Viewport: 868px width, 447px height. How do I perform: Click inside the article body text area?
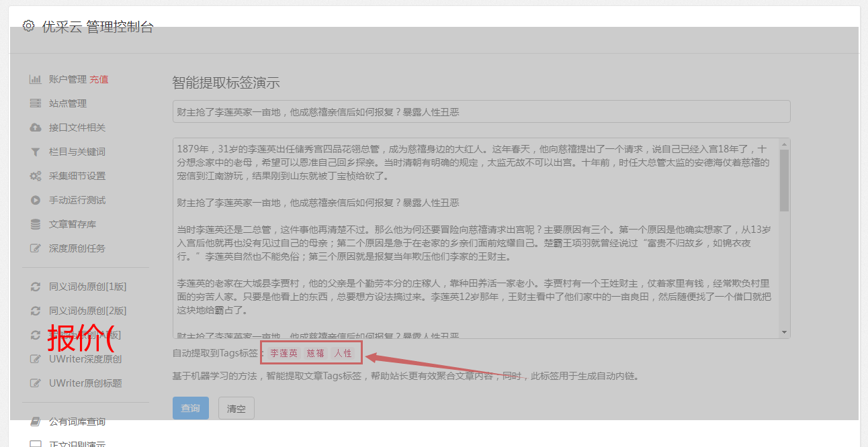[476, 238]
